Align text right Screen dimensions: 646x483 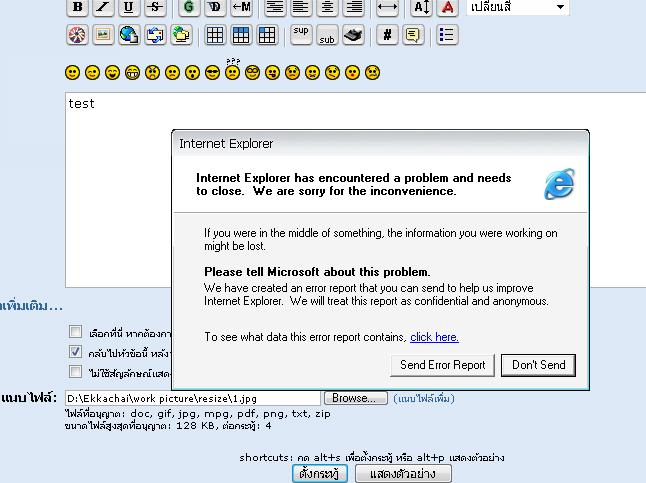353,7
